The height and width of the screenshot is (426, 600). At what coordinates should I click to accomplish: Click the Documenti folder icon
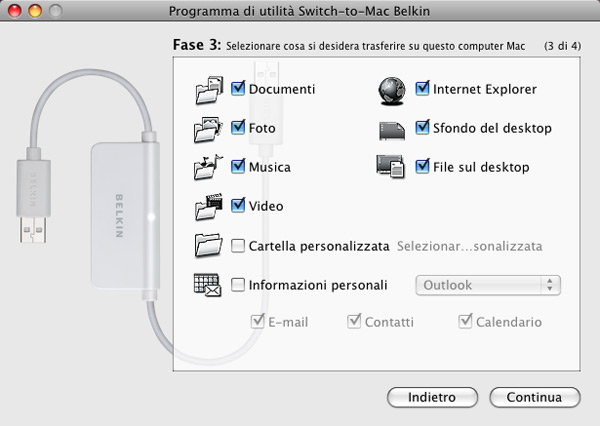click(208, 90)
